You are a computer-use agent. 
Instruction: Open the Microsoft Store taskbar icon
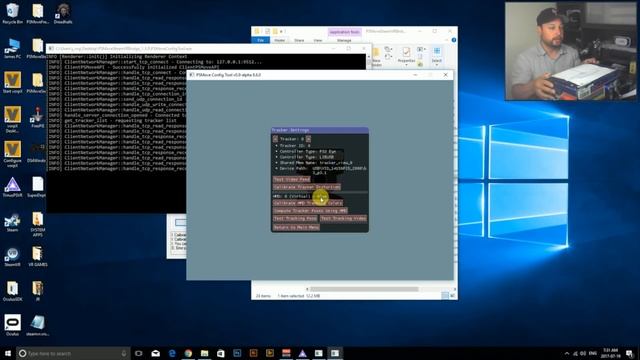(x=221, y=353)
